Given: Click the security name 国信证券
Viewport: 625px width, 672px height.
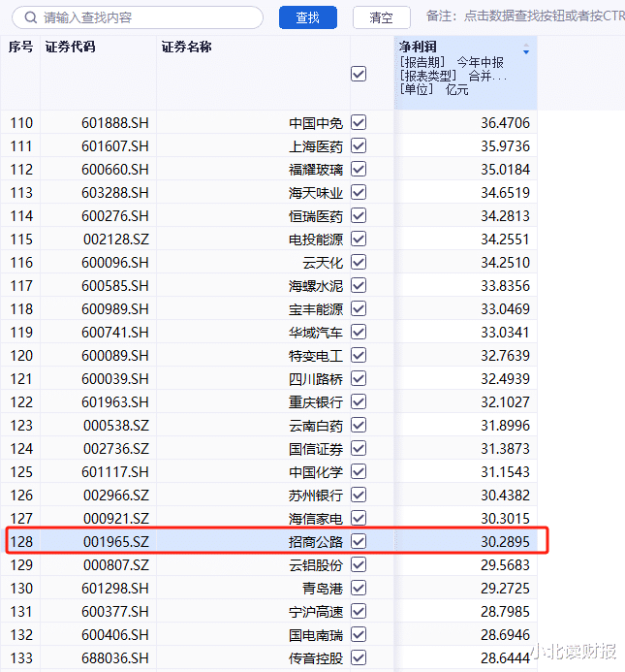Looking at the screenshot, I should [316, 449].
